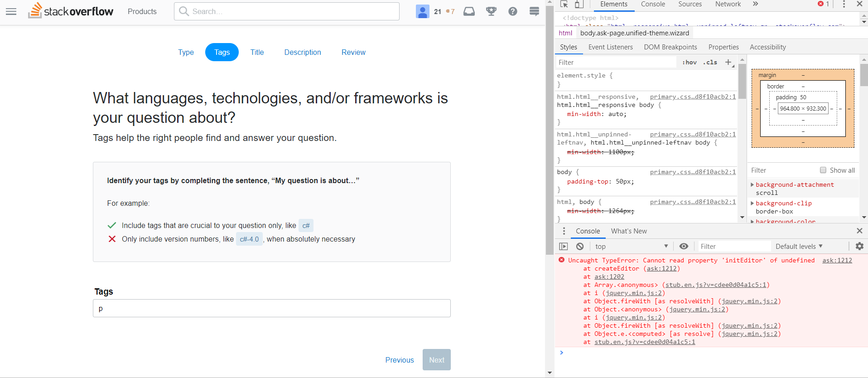Click the uncaught error icon in console

(562, 260)
